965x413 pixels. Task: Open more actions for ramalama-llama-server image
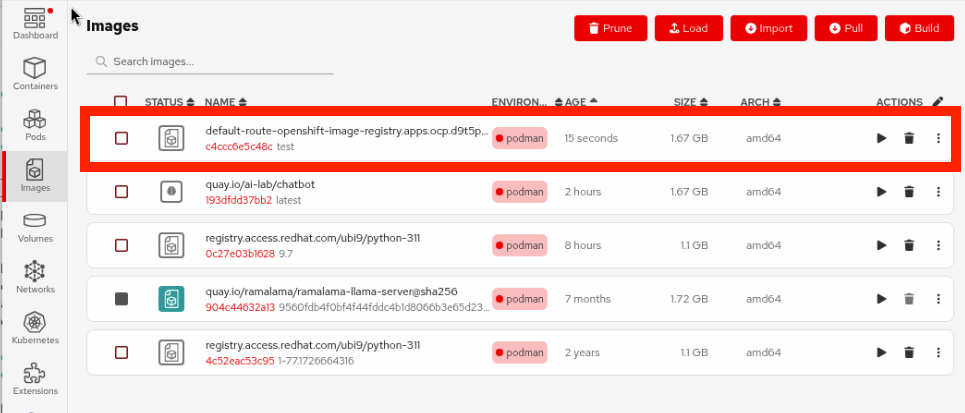click(938, 298)
